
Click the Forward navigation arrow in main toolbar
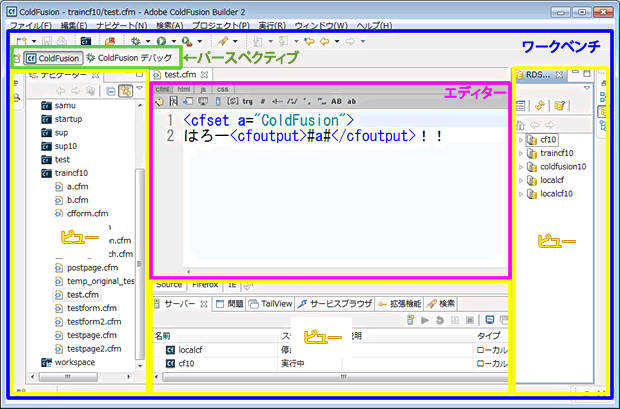coord(350,41)
